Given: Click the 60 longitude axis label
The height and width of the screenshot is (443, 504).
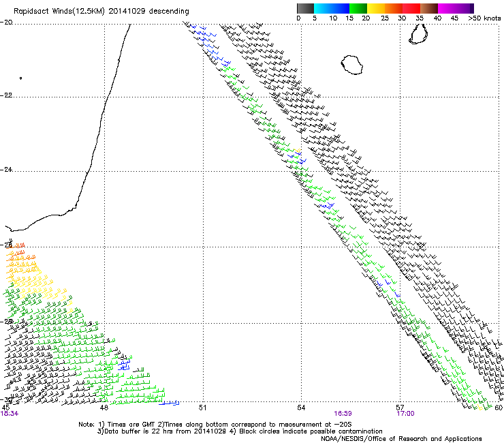Looking at the screenshot, I should (x=499, y=408).
